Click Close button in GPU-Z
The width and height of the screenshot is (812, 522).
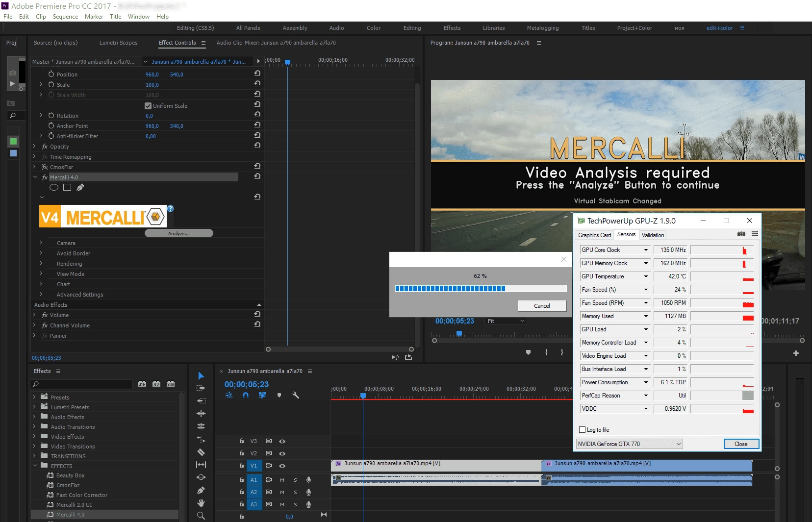click(741, 444)
